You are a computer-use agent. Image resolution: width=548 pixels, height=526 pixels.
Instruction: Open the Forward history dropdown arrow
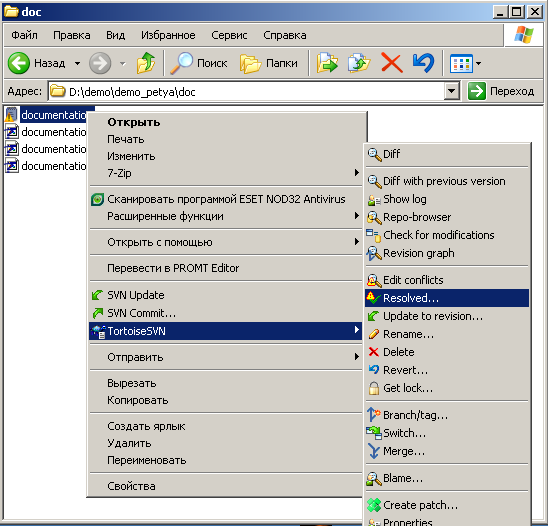pos(123,64)
